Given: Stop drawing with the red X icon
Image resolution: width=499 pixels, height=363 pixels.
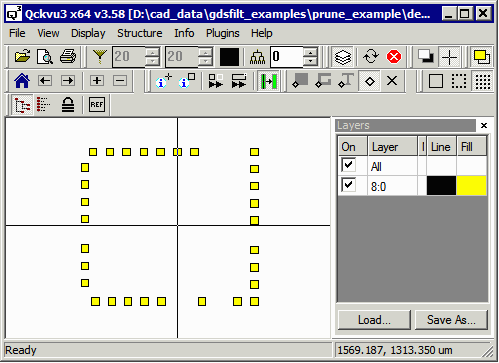Looking at the screenshot, I should [394, 57].
